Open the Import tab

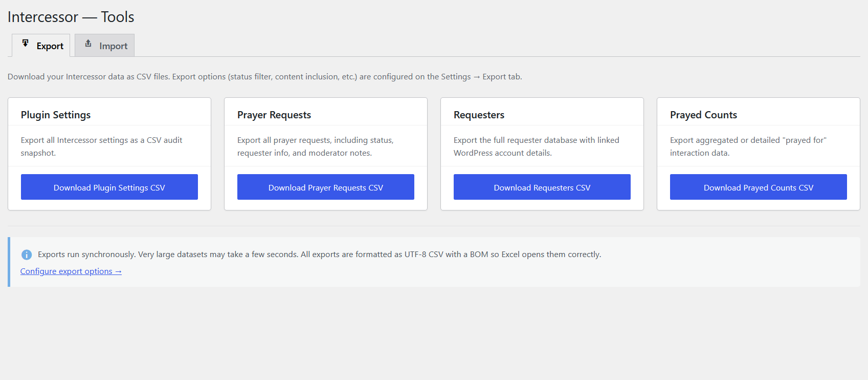point(104,46)
